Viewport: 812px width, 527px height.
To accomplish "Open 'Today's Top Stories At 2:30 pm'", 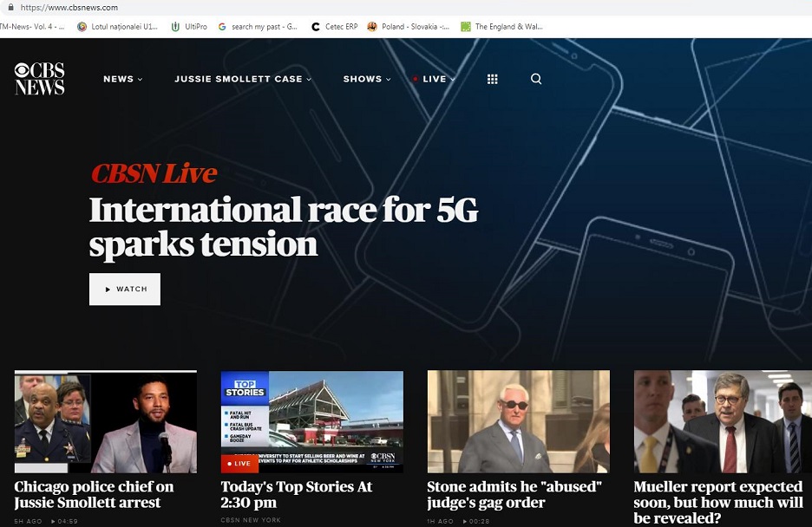I will [x=296, y=494].
